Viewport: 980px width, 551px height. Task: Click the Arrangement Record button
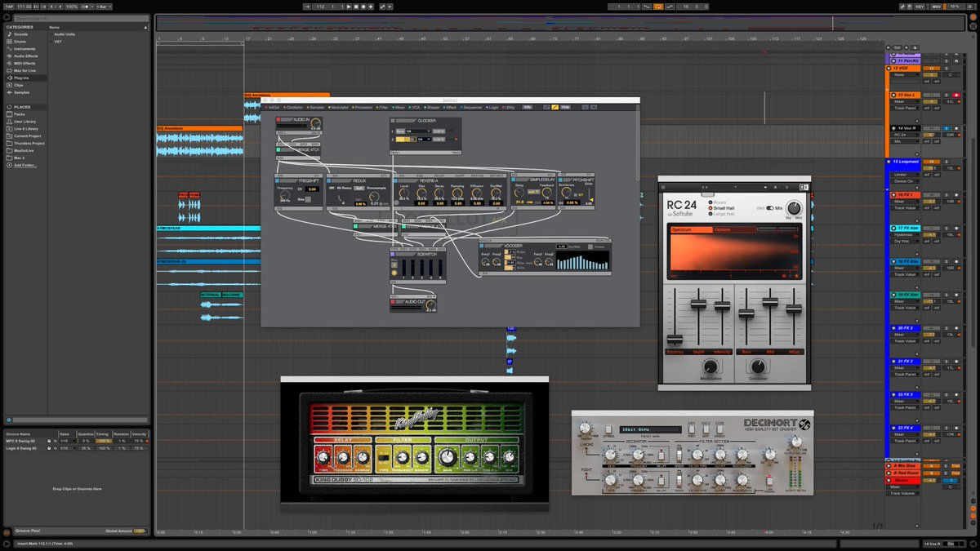363,7
